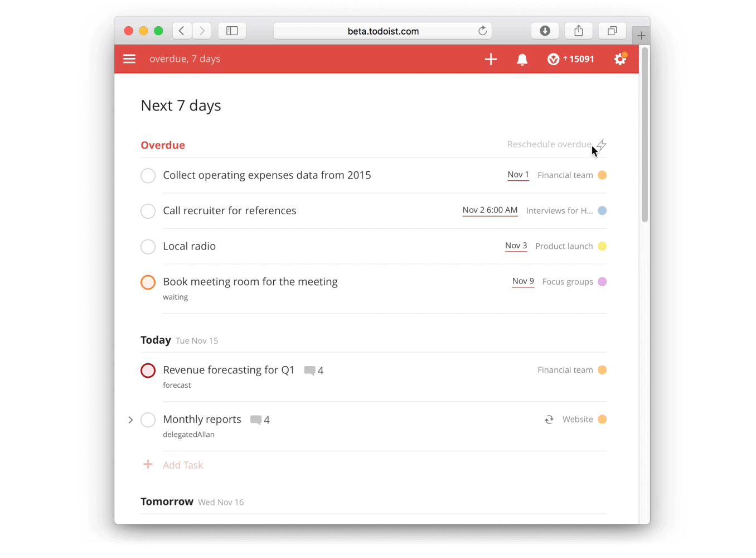Screen dimensions: 756x558
Task: Click the waiting label
Action: pyautogui.click(x=175, y=297)
